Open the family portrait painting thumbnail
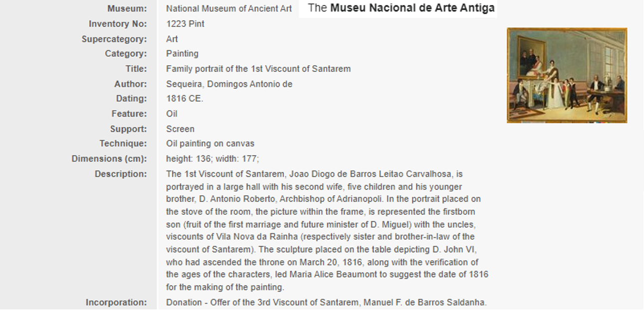Viewport: 644px width, 317px height. (567, 75)
